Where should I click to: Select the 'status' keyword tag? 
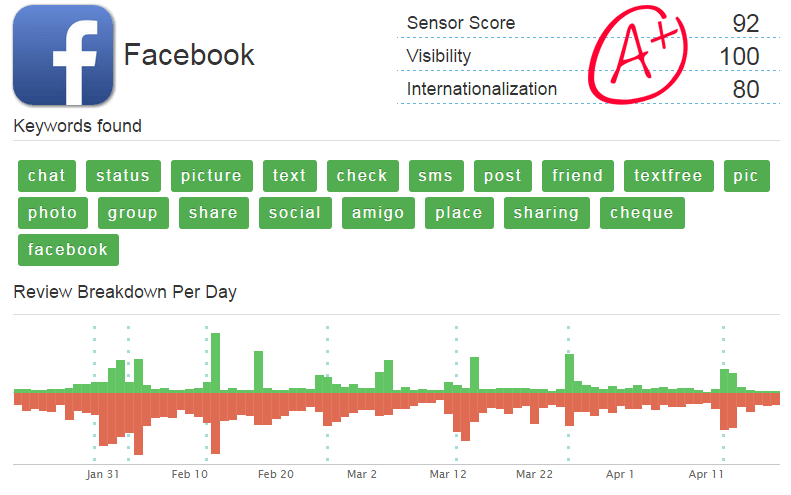pos(123,176)
